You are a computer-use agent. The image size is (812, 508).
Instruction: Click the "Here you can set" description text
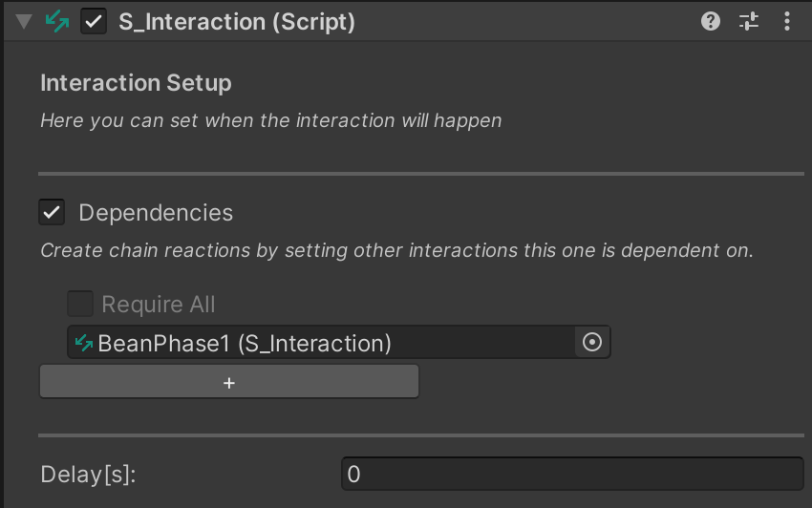270,121
